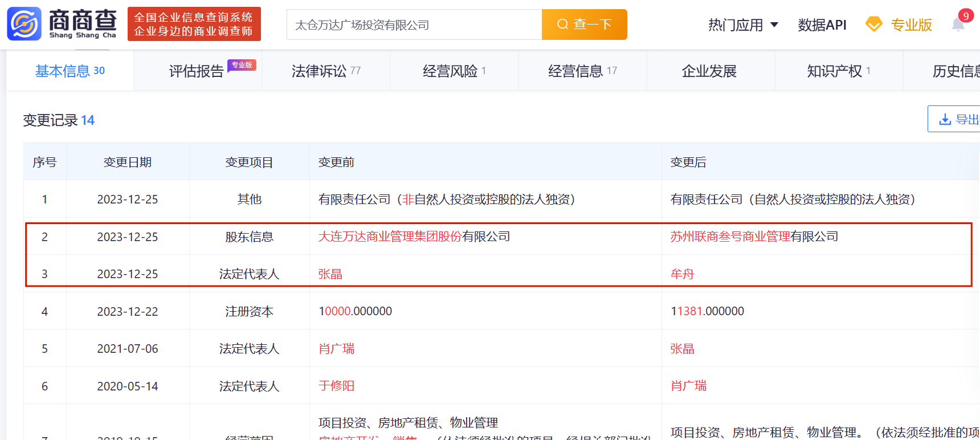
Task: Expand the 热门应用 dropdown arrow
Action: [774, 25]
